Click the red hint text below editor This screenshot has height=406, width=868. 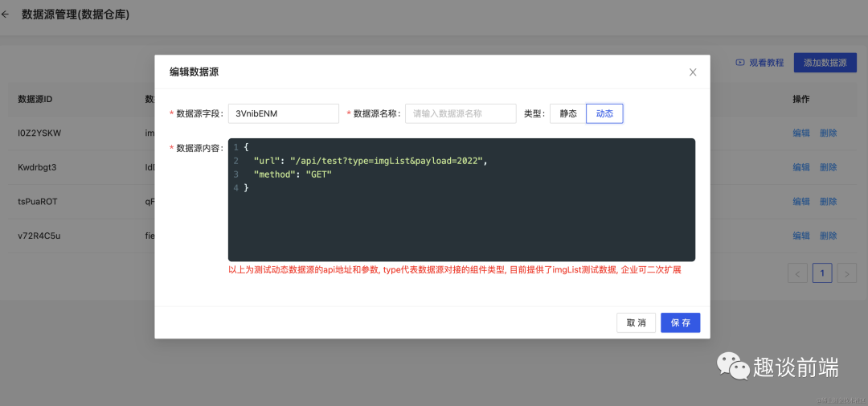[x=454, y=271]
